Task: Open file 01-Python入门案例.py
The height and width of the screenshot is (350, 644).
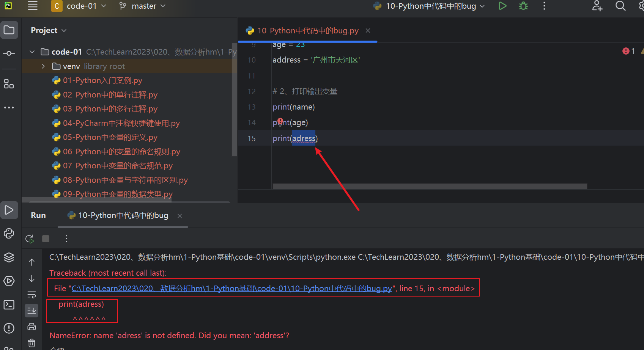Action: tap(102, 80)
